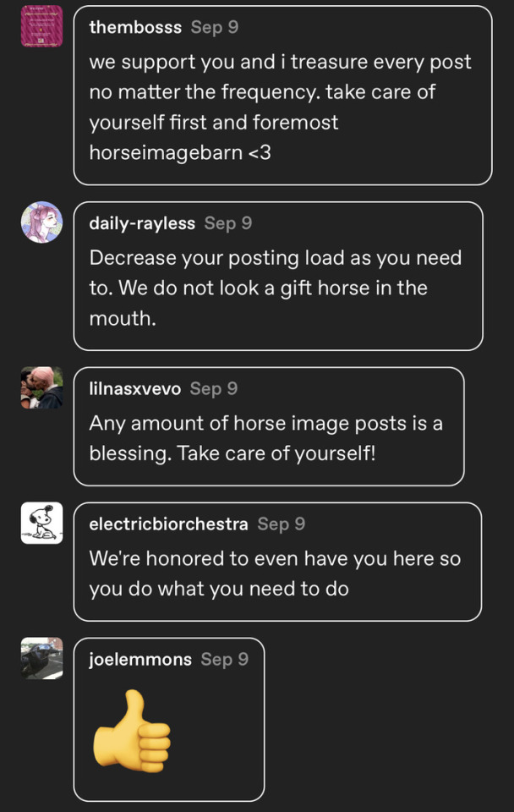Select the 'we support you' reply text
The height and width of the screenshot is (812, 514).
point(280,107)
